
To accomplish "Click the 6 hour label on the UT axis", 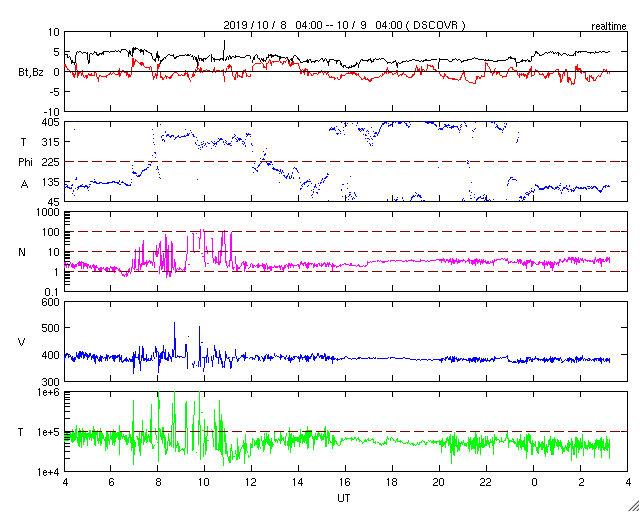I will coord(111,482).
